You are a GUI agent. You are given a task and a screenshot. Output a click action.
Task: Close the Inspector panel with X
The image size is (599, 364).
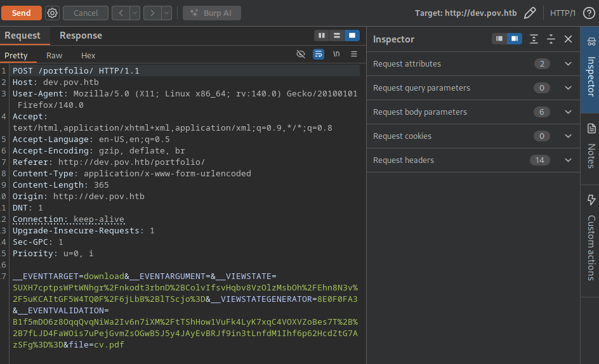(568, 39)
